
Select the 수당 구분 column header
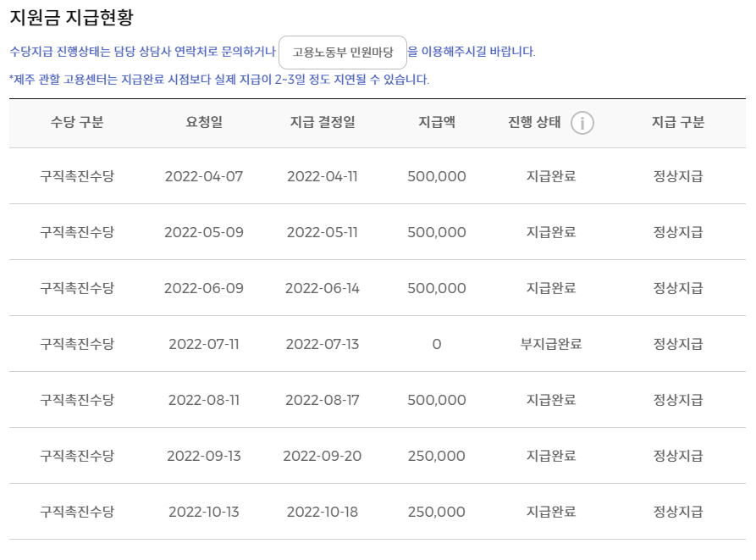(x=78, y=122)
